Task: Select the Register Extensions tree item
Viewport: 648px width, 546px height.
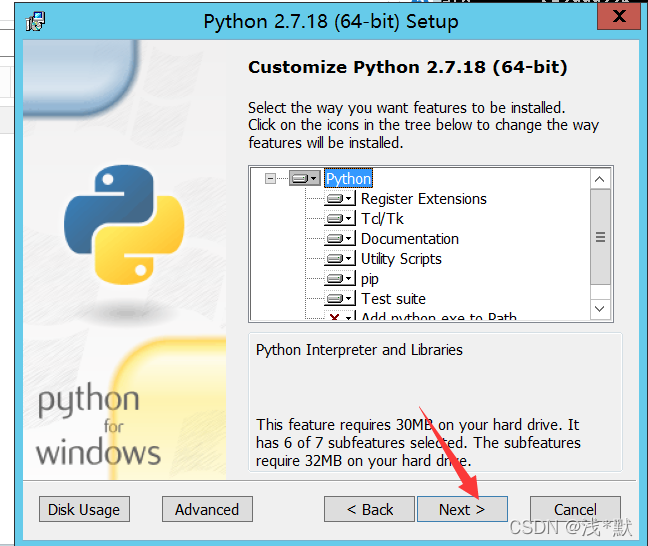Action: coord(424,199)
